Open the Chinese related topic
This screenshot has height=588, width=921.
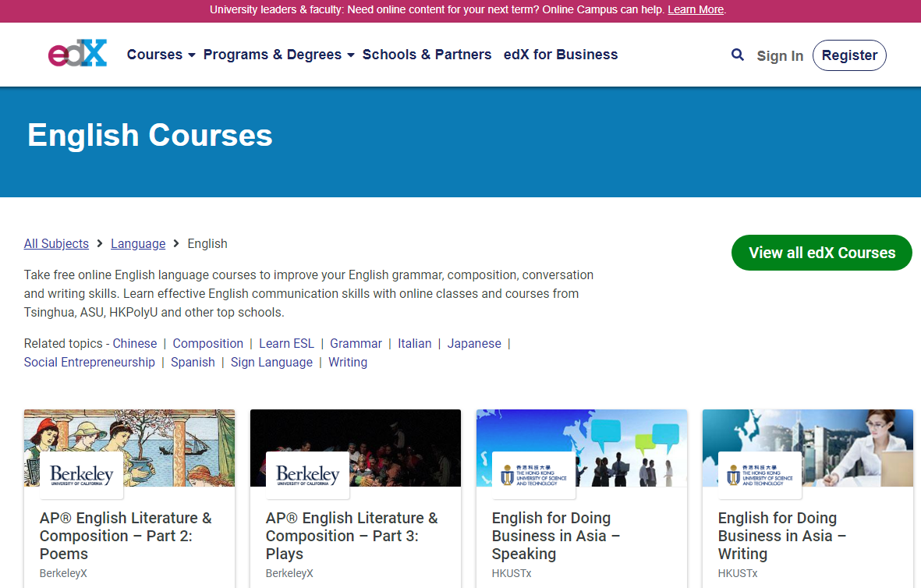[134, 344]
